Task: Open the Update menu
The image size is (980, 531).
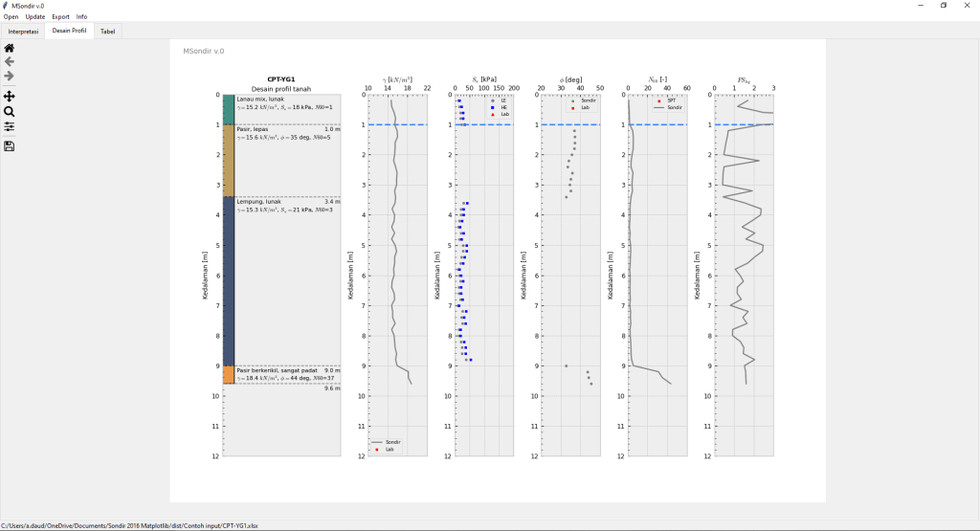Action: [x=35, y=17]
